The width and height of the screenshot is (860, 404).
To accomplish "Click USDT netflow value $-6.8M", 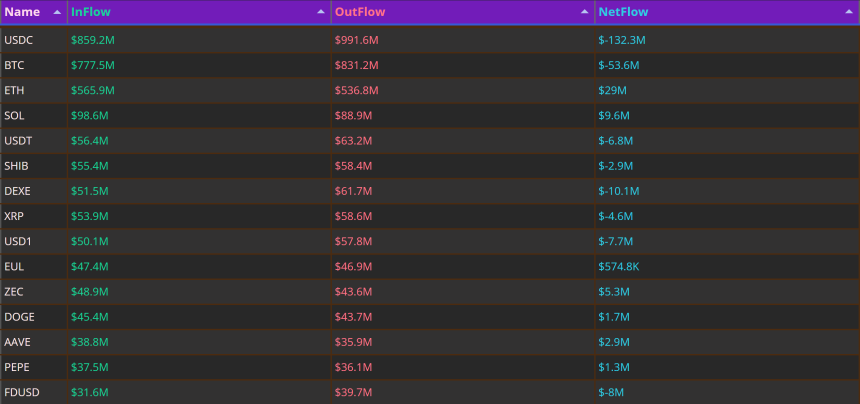I will (x=615, y=141).
